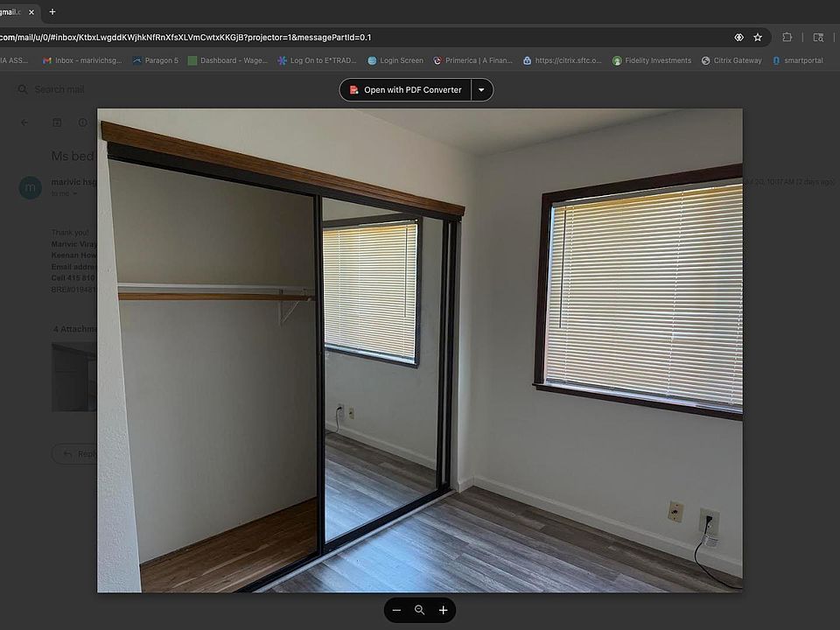Reset zoom with the magnifier icon
Image resolution: width=840 pixels, height=630 pixels.
tap(420, 610)
